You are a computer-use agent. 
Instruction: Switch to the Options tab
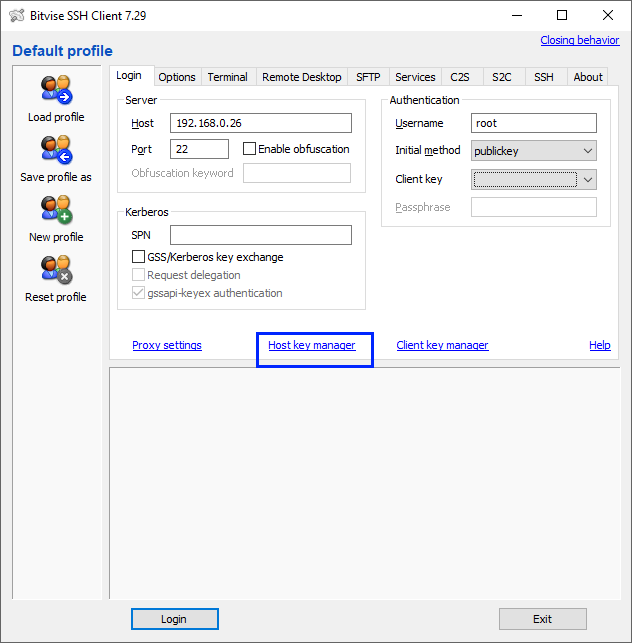[x=177, y=77]
